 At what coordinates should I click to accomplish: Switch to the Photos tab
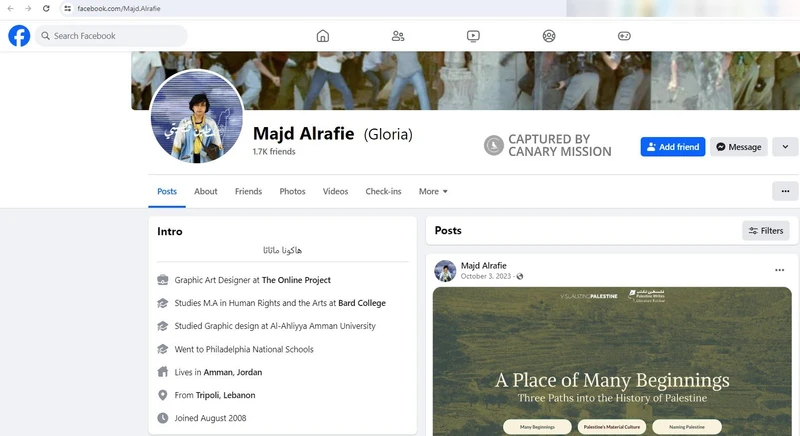coord(292,191)
